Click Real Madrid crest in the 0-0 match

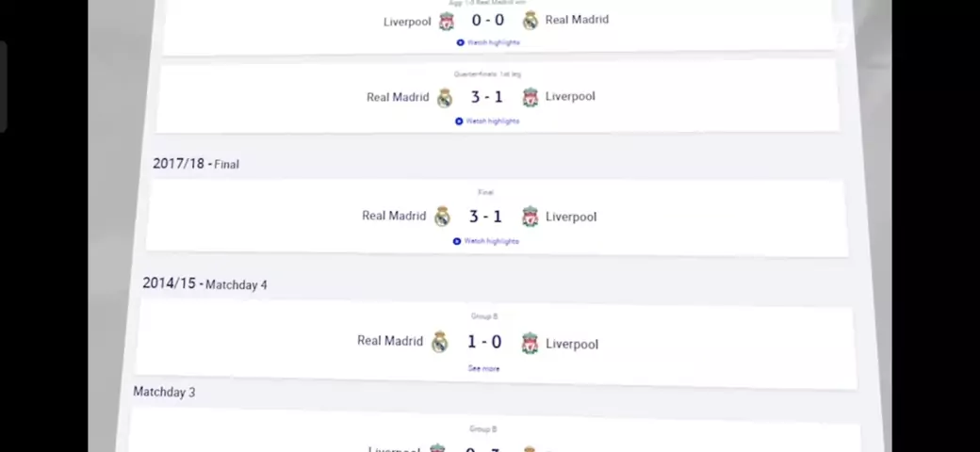[x=531, y=20]
